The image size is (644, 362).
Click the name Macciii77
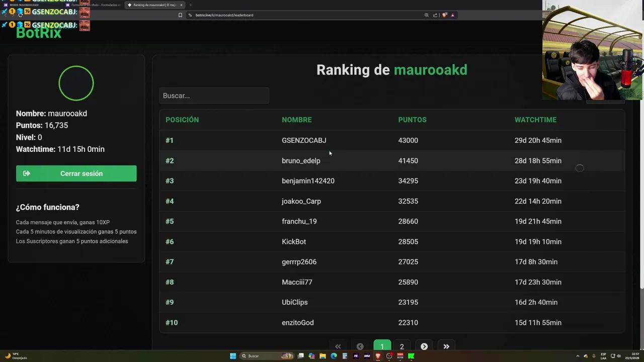point(297,282)
